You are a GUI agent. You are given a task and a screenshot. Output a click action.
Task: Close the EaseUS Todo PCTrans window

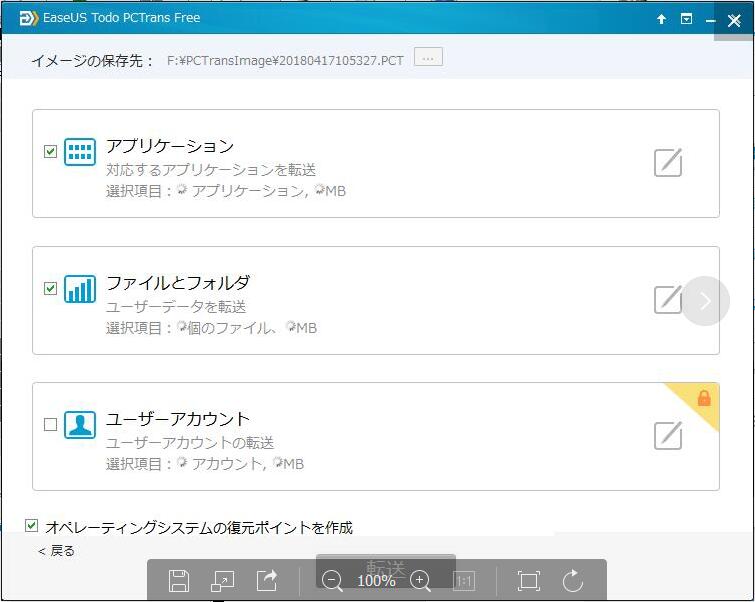point(734,20)
